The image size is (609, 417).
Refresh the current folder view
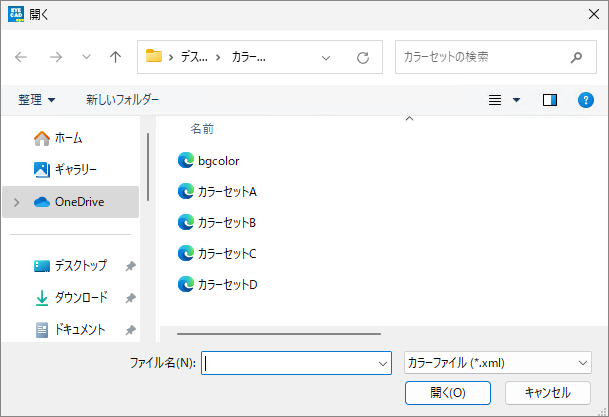pyautogui.click(x=363, y=57)
